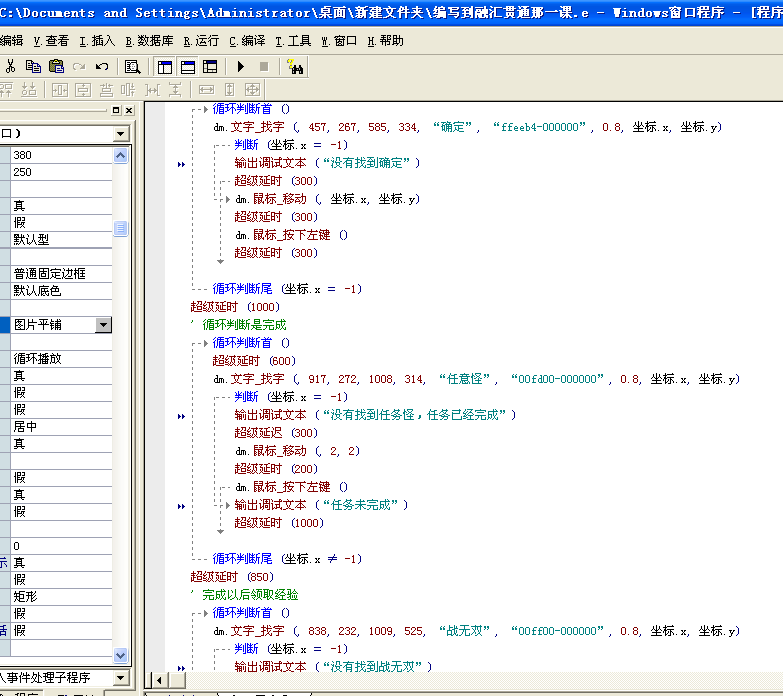The image size is (783, 696).
Task: Toggle the combined panel layout icon
Action: point(210,66)
